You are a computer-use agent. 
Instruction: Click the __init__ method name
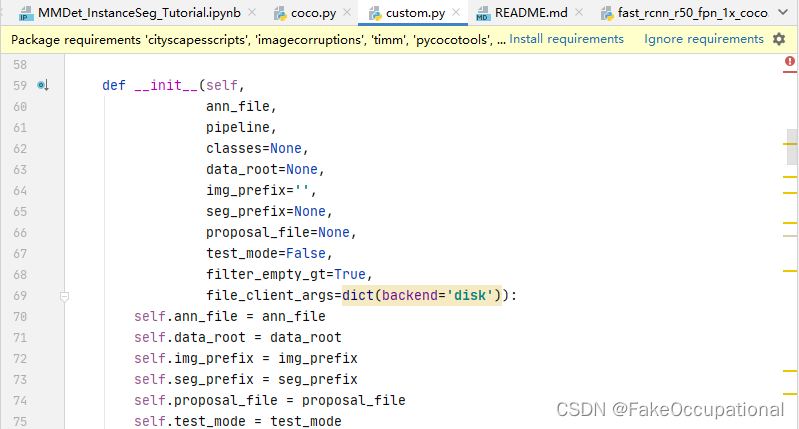pos(166,85)
